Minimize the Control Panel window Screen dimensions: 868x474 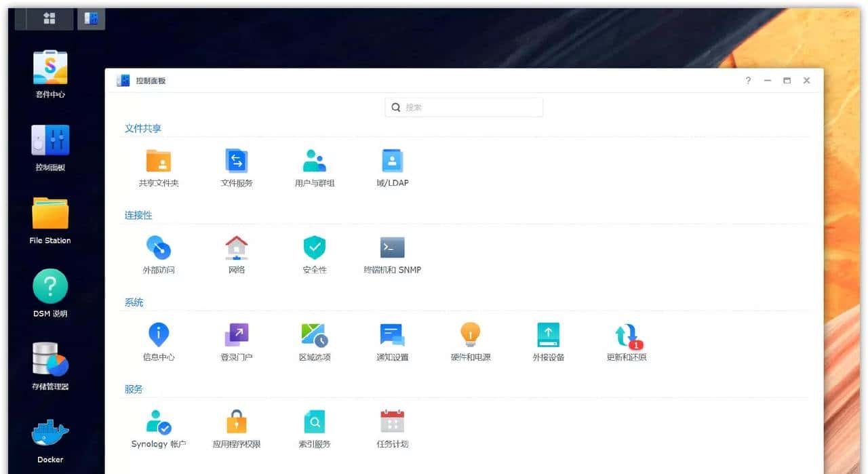768,81
